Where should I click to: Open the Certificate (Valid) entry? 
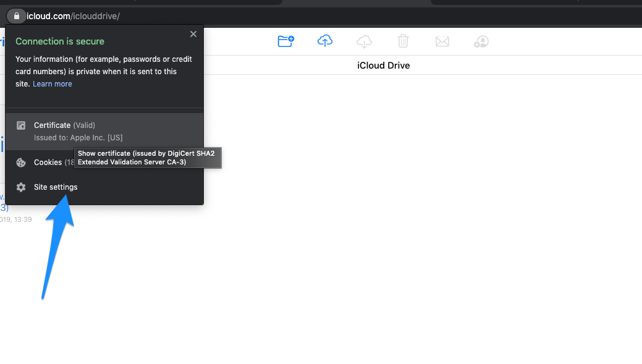[104, 132]
